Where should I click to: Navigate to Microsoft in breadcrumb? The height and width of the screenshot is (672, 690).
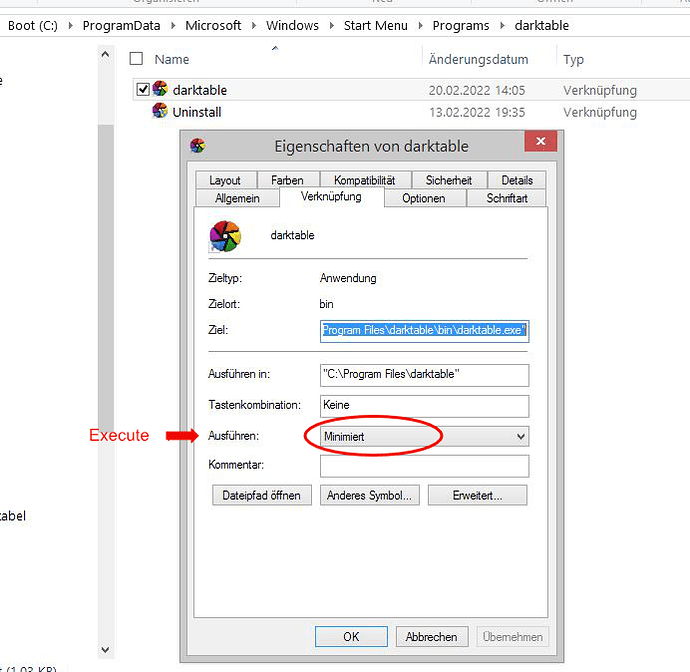point(213,26)
